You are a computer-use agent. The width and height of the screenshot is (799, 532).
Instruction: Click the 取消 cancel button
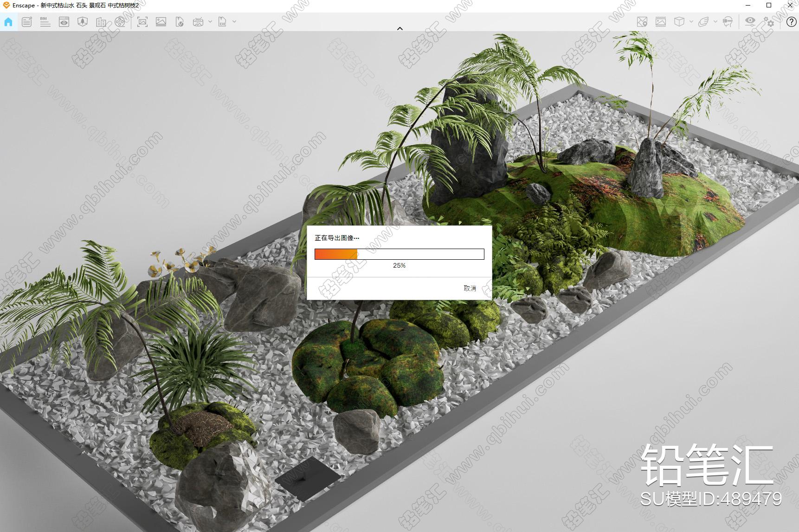click(470, 288)
